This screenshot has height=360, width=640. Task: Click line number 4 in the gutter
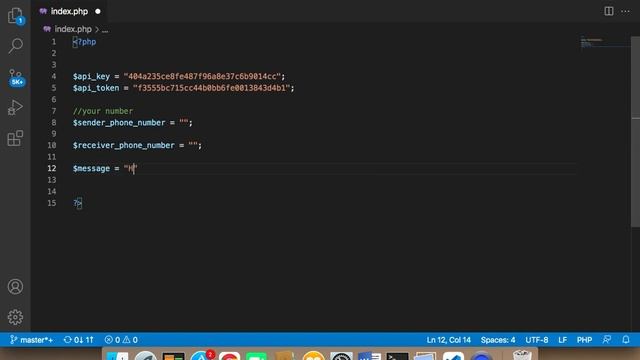coord(53,76)
